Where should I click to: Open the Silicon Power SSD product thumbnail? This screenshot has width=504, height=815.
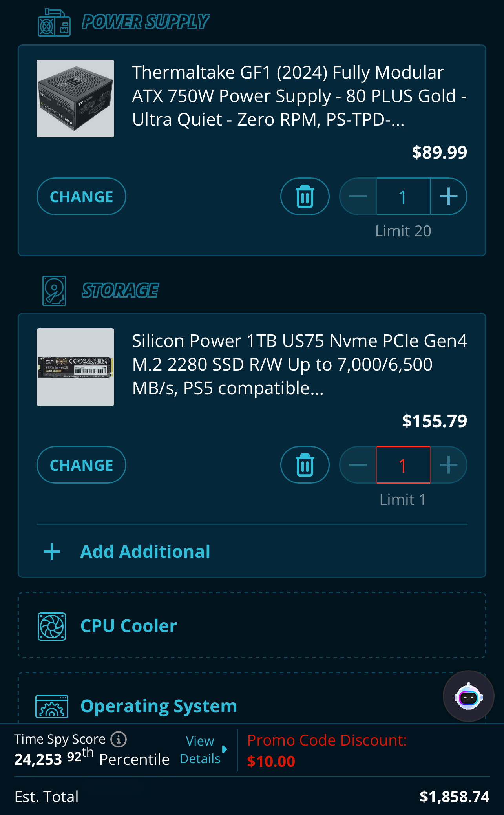(x=75, y=367)
